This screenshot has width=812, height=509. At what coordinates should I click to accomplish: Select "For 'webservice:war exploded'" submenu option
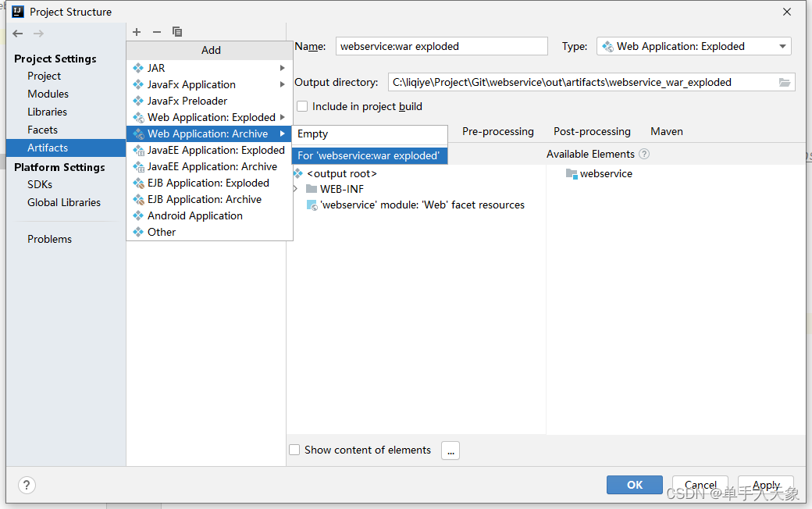(369, 155)
